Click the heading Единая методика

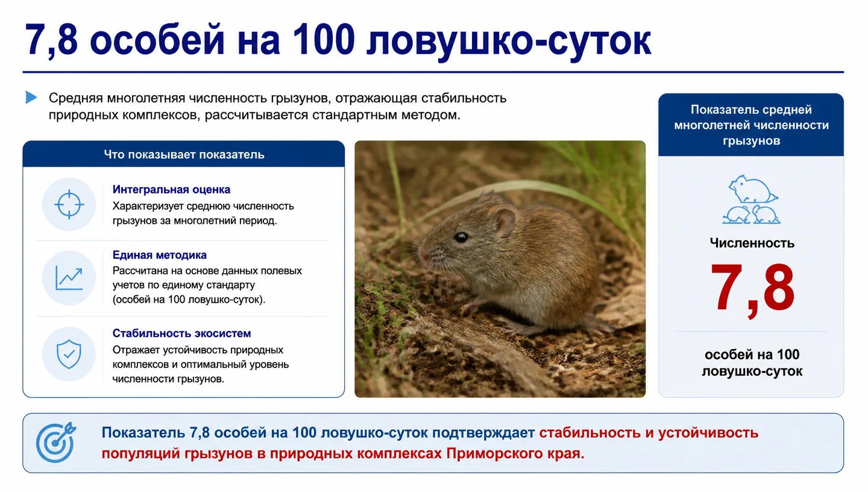click(160, 255)
